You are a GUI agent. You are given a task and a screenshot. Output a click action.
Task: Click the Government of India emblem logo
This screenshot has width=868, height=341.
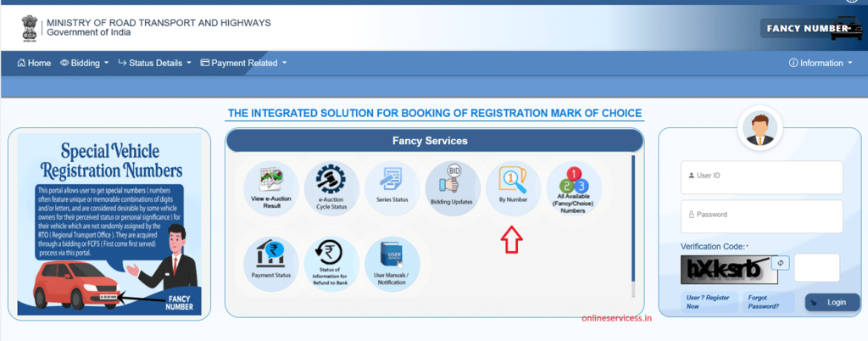[29, 29]
